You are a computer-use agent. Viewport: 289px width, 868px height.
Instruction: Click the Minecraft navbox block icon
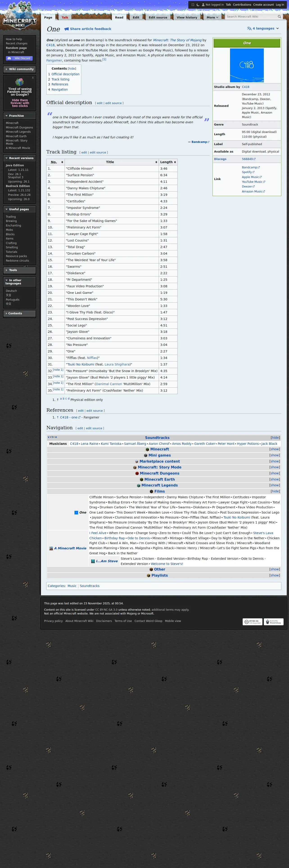click(x=147, y=450)
